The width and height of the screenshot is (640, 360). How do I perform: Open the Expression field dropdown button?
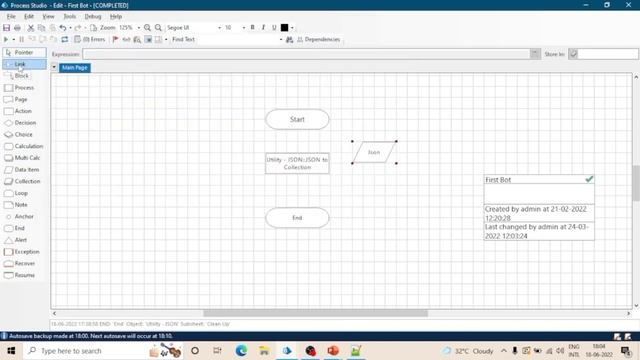535,54
